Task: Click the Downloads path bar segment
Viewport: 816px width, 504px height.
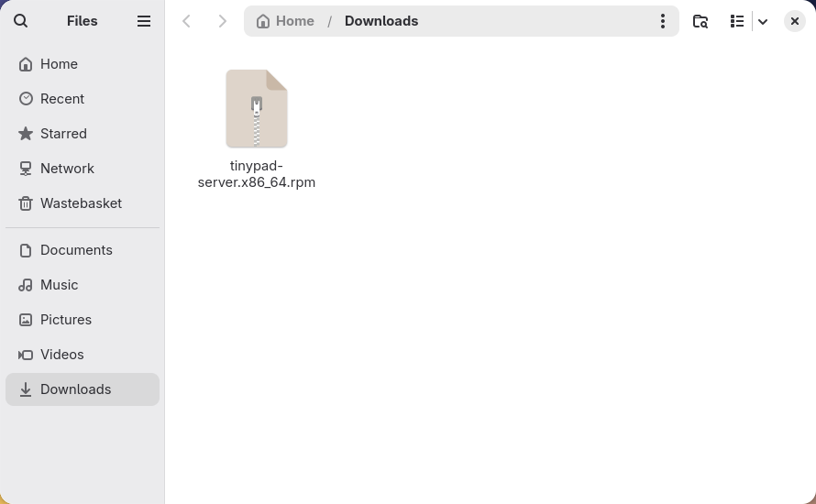Action: pos(381,21)
